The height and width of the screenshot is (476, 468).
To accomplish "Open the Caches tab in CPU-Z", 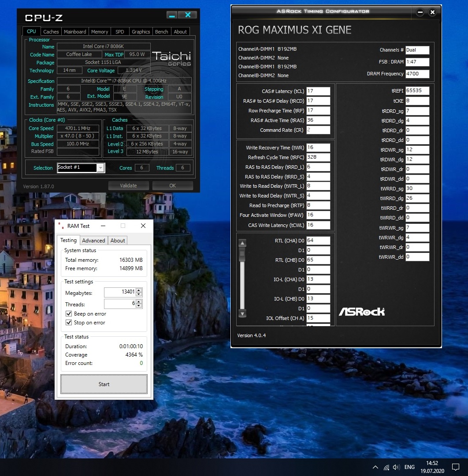I will (x=51, y=32).
